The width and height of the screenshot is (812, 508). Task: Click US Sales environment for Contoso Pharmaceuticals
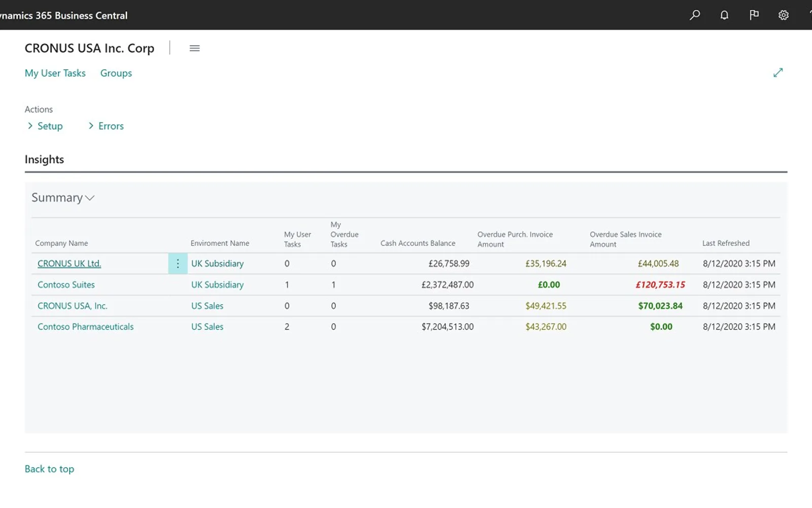207,327
